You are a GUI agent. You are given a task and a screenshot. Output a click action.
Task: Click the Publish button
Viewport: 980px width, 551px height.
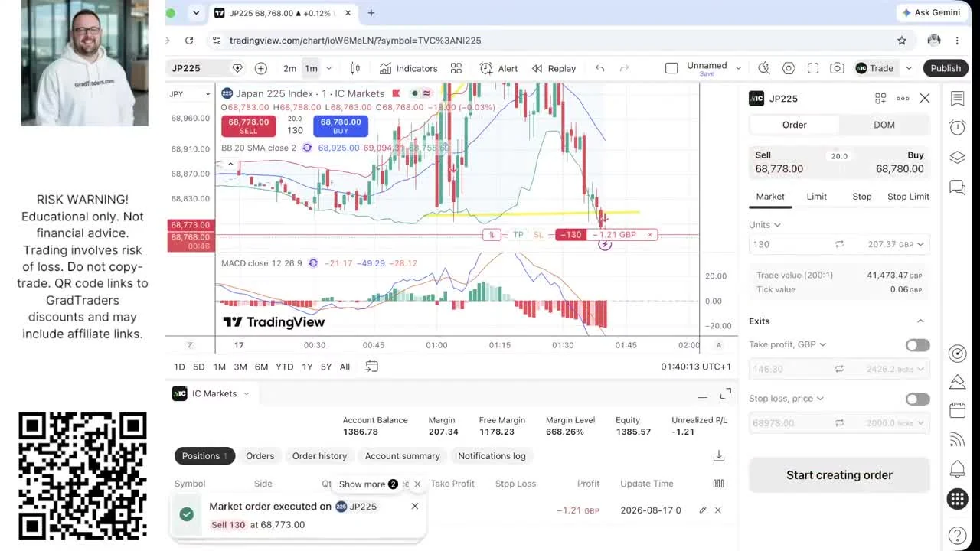pyautogui.click(x=946, y=68)
